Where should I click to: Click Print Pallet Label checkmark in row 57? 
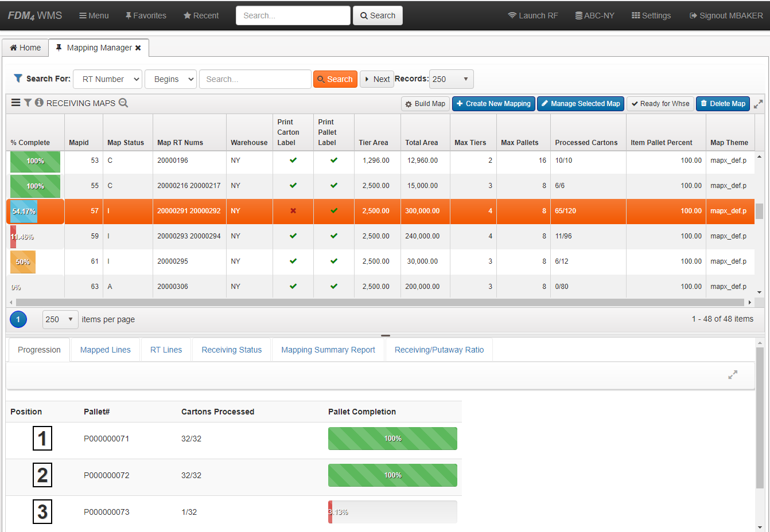334,211
